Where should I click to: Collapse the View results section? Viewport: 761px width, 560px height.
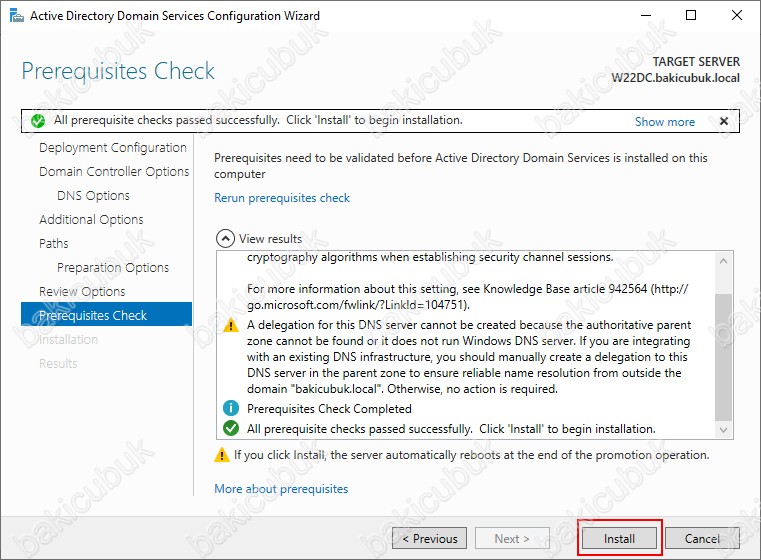point(225,239)
